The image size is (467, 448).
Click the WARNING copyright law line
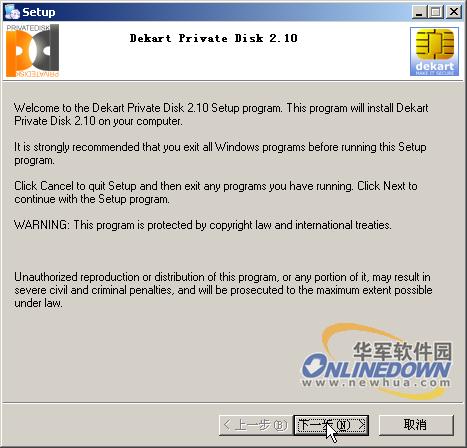(x=203, y=225)
